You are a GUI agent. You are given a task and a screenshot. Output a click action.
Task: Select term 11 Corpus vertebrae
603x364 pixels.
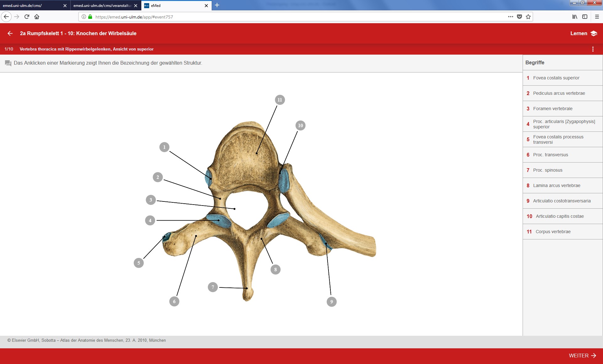click(x=562, y=232)
